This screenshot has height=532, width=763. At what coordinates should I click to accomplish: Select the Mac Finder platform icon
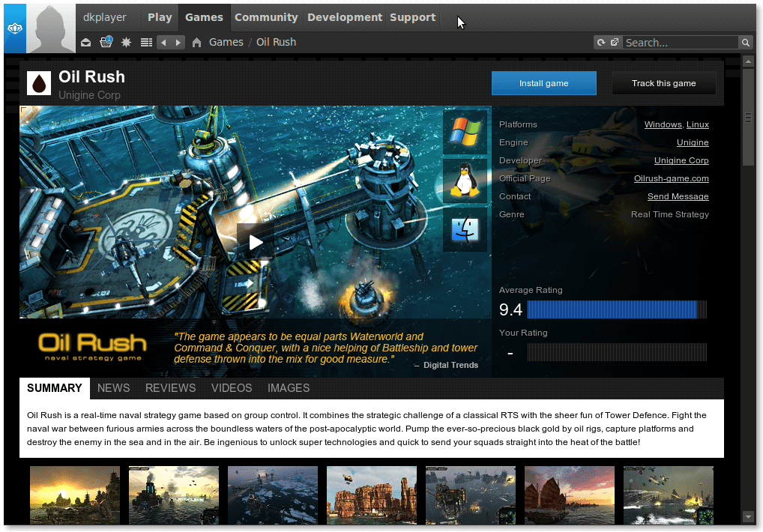point(465,229)
